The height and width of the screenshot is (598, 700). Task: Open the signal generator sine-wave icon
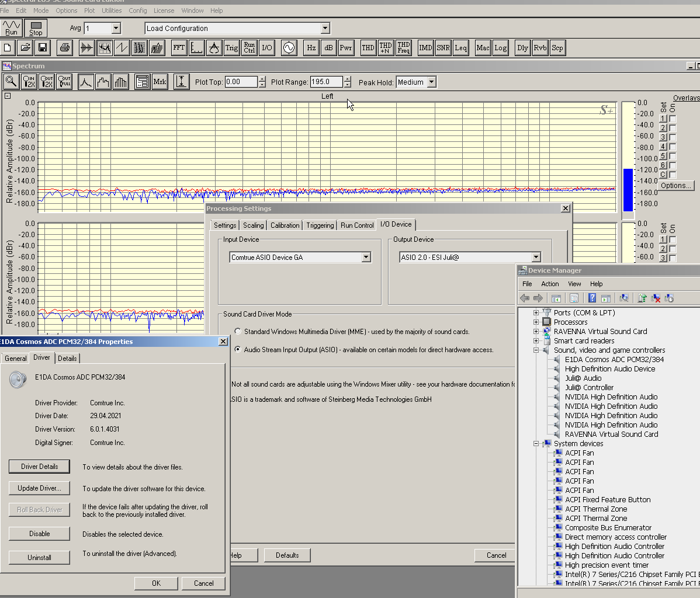click(x=289, y=48)
